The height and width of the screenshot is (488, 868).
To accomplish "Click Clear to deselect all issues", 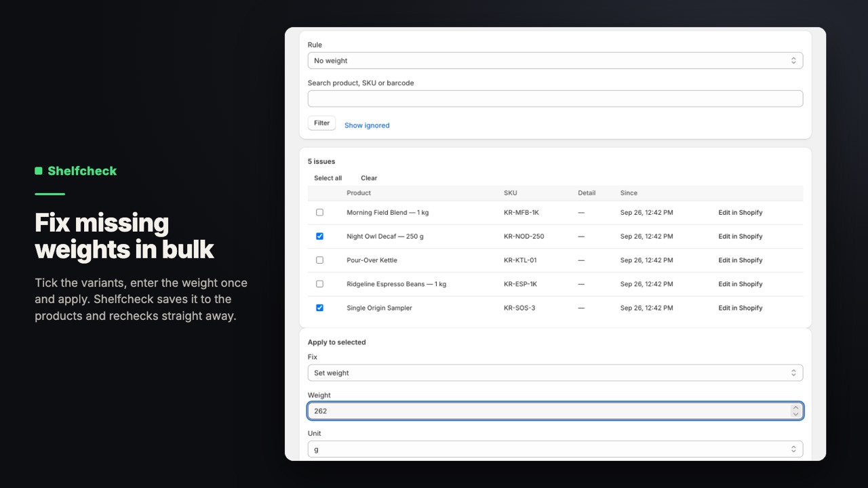I will click(369, 178).
